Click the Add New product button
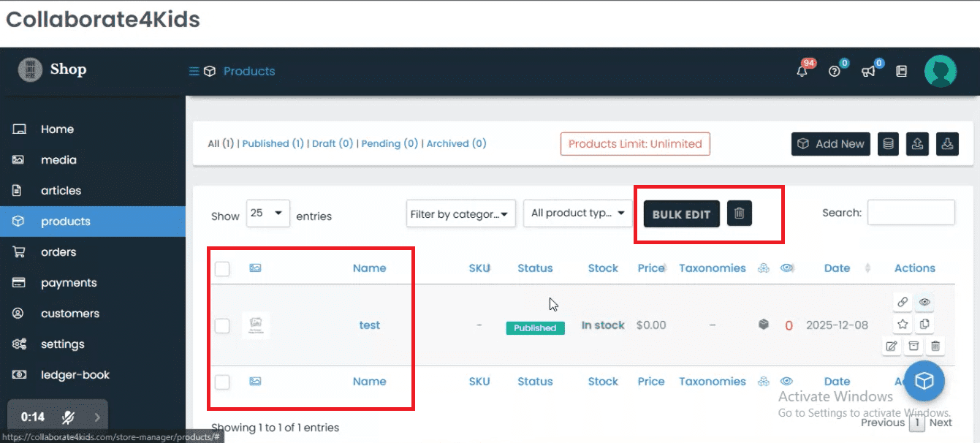980x443 pixels. tap(831, 144)
